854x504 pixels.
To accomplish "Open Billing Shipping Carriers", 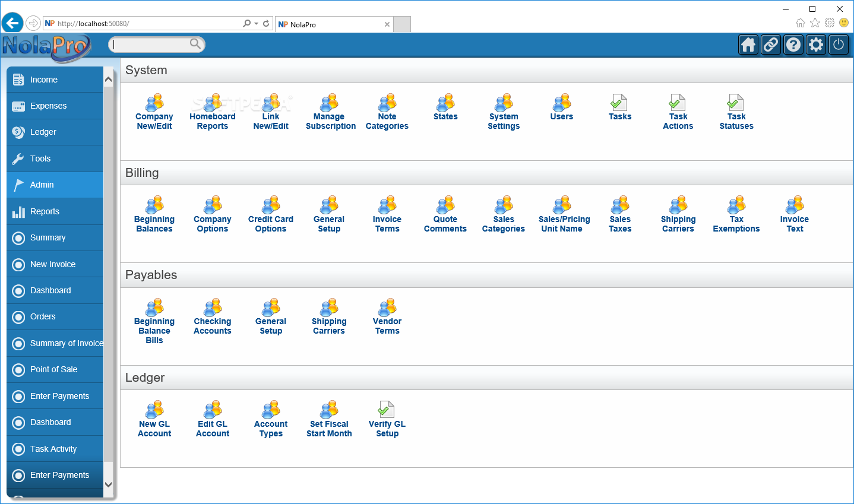I will [678, 214].
